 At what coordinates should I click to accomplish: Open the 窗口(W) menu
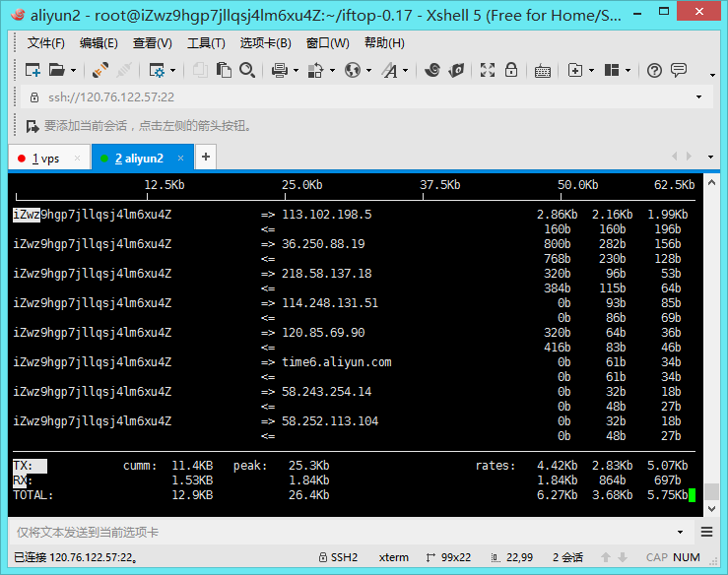pos(327,43)
